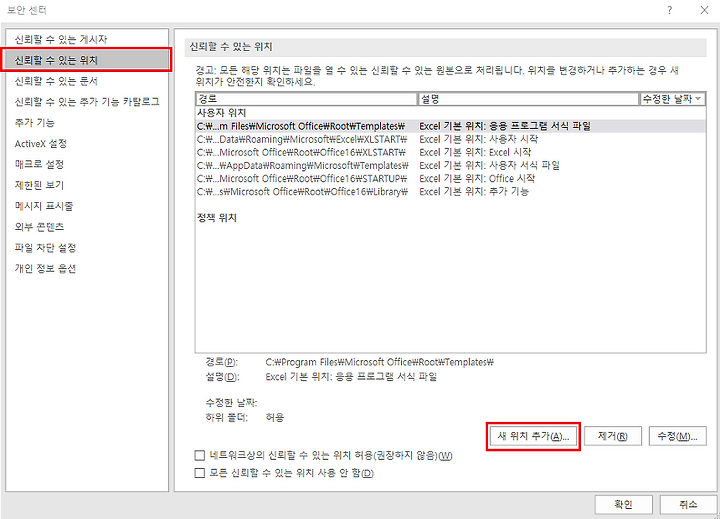Open the 수정한 날짜 column dropdown arrow

[x=698, y=99]
